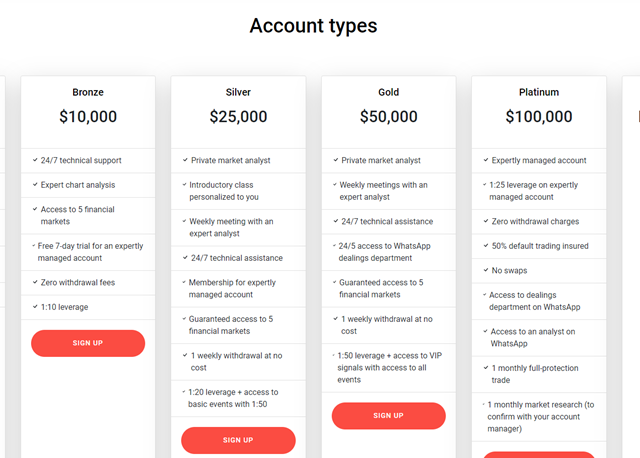The height and width of the screenshot is (458, 640).
Task: Sign up for the Gold account
Action: (388, 416)
